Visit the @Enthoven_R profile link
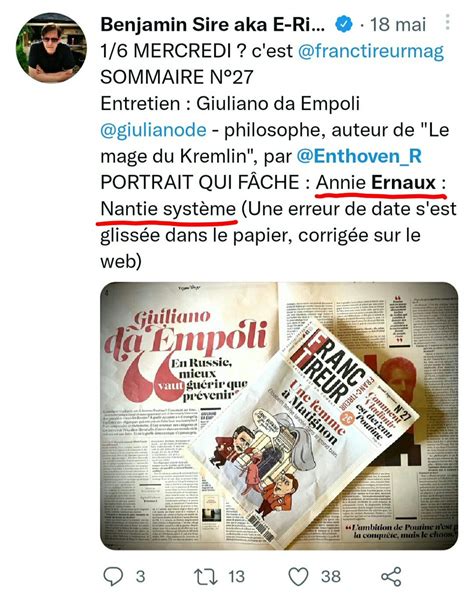 point(359,156)
